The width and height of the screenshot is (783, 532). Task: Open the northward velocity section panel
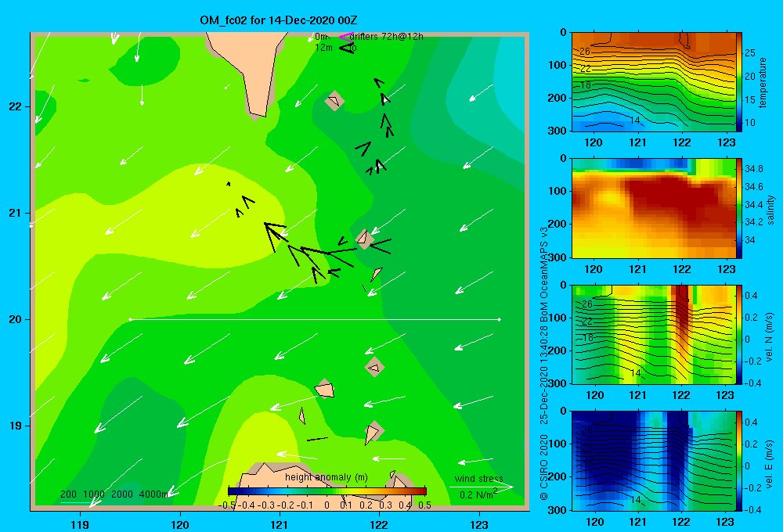(x=654, y=334)
